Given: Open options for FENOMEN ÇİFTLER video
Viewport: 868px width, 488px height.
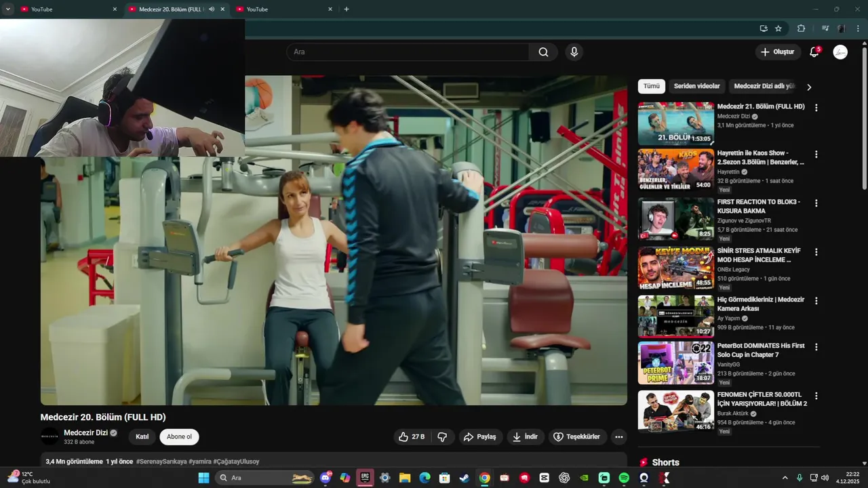Looking at the screenshot, I should coord(816,395).
